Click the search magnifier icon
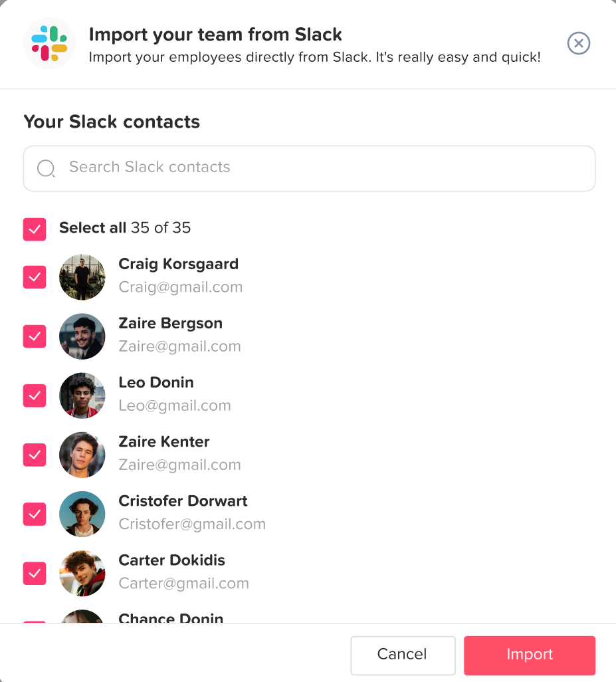This screenshot has width=616, height=682. [46, 168]
